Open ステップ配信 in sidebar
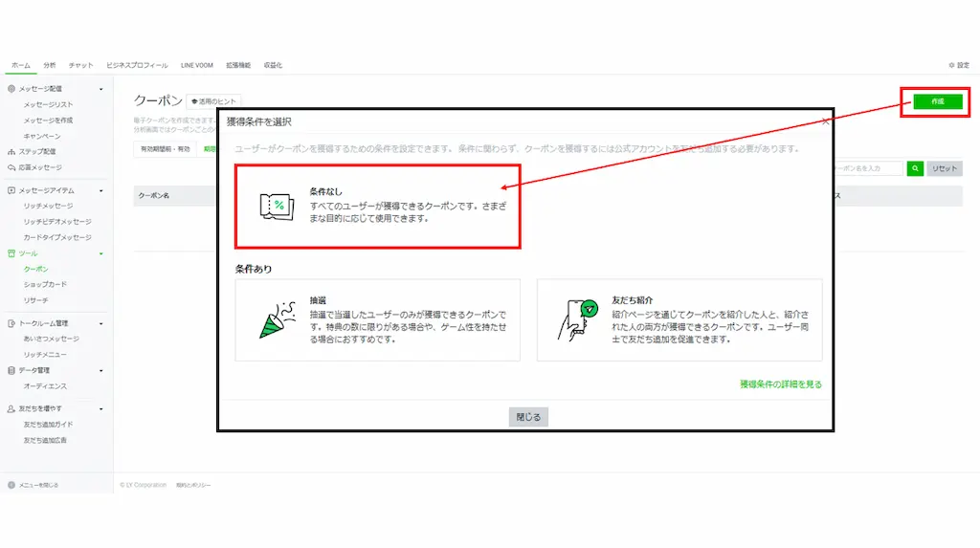This screenshot has height=548, width=980. click(x=37, y=151)
